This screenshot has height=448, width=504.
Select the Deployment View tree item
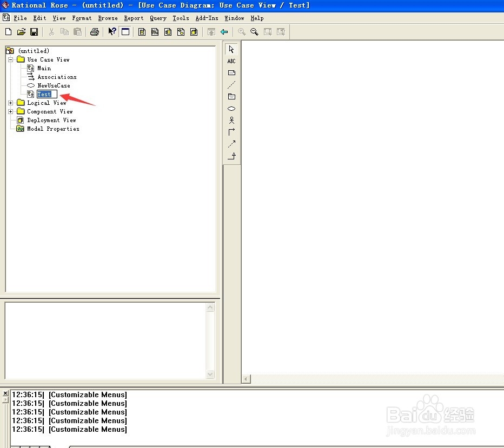click(x=51, y=120)
